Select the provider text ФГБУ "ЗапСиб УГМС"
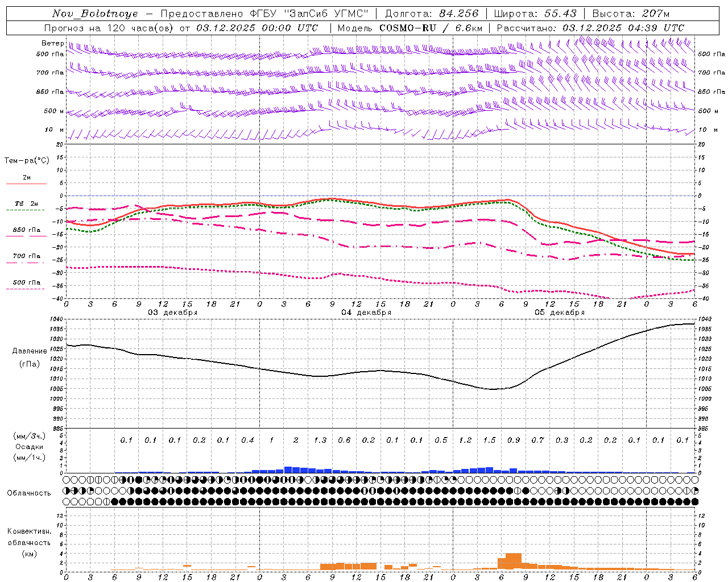 click(309, 14)
